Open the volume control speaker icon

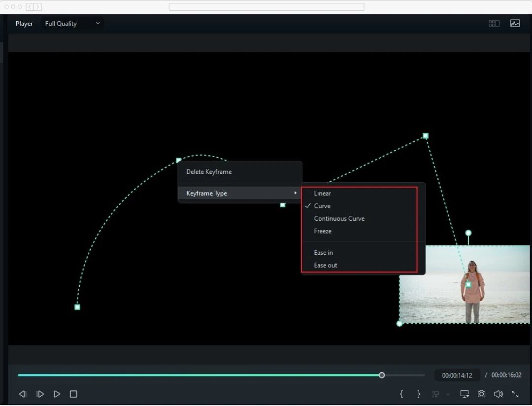(x=498, y=394)
